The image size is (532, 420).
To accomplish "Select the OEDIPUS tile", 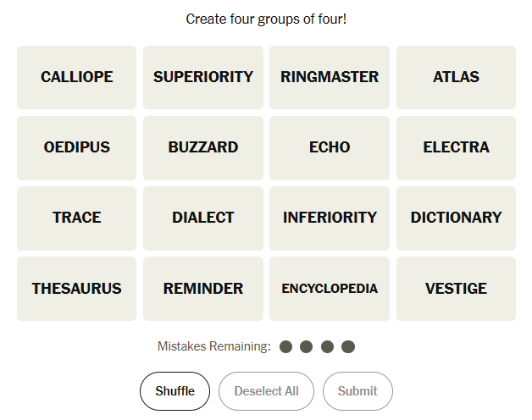I will tap(76, 147).
